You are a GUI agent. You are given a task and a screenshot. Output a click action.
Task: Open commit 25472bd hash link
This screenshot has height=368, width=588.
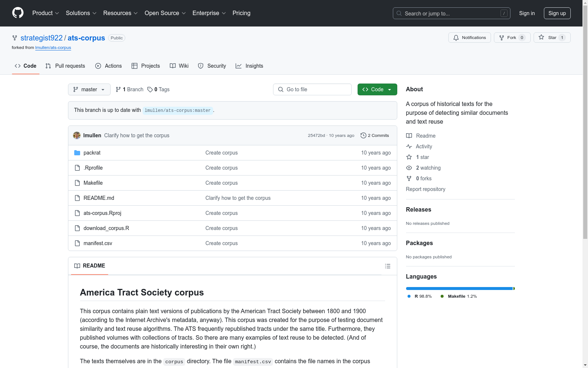tap(316, 135)
